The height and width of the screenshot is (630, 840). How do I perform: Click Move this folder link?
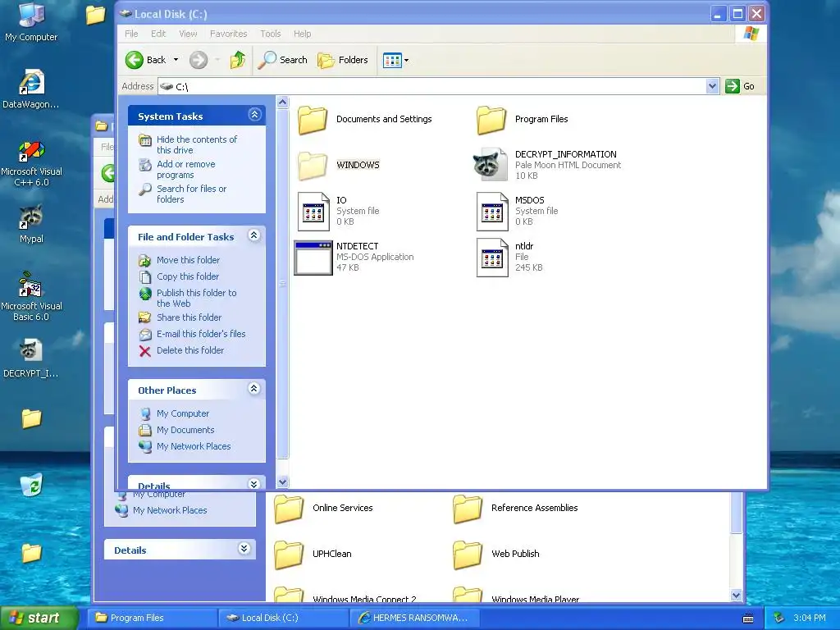(x=188, y=260)
